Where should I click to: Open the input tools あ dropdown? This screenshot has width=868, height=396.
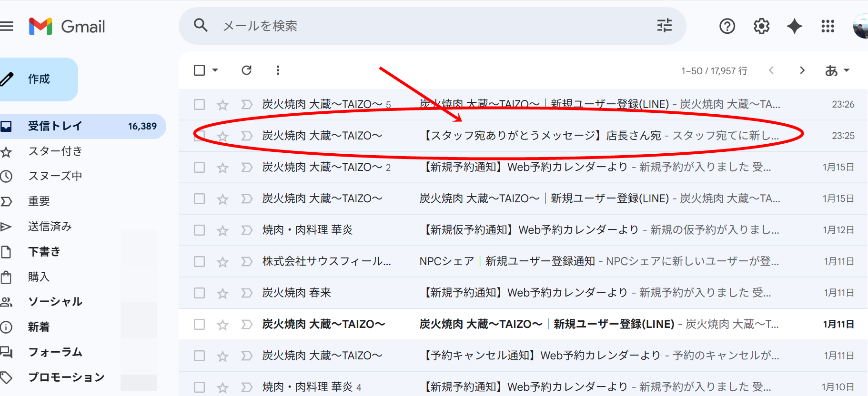coord(837,70)
